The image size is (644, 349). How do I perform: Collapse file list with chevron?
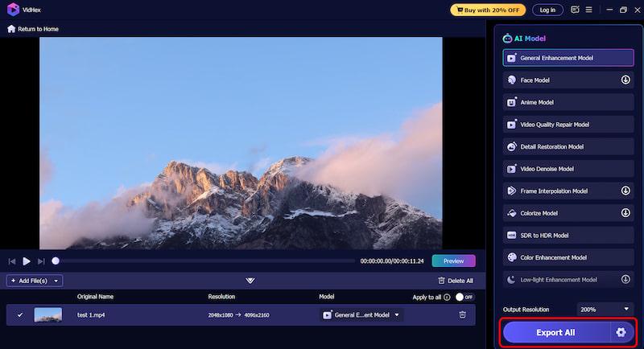(x=250, y=281)
